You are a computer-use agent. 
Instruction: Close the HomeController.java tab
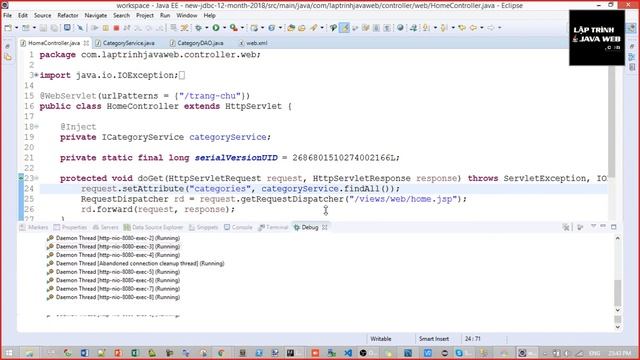point(86,43)
